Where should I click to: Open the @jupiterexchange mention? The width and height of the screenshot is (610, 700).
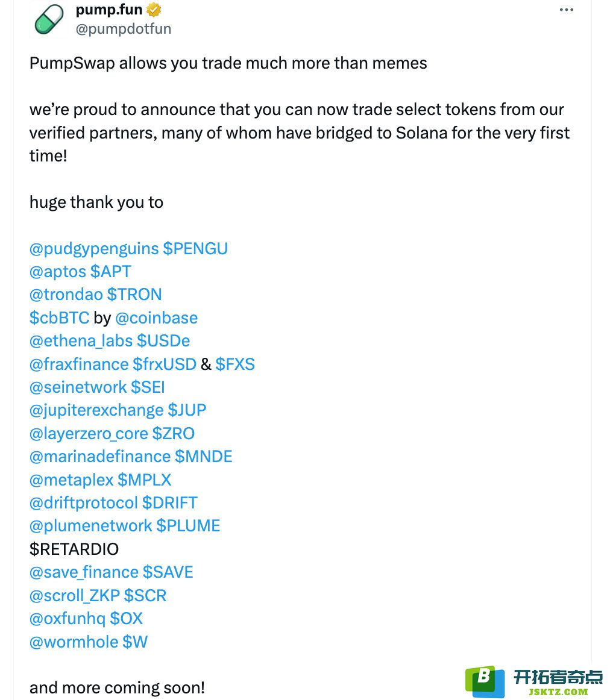(96, 411)
